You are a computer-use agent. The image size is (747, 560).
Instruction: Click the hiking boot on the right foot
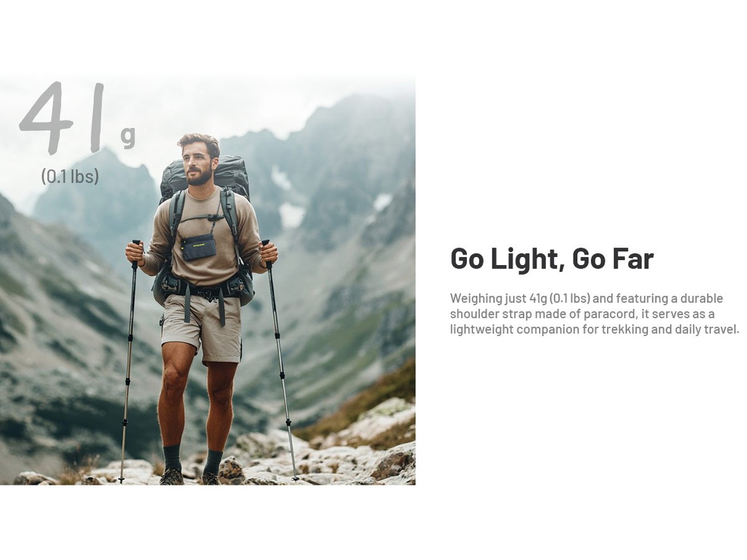[210, 478]
